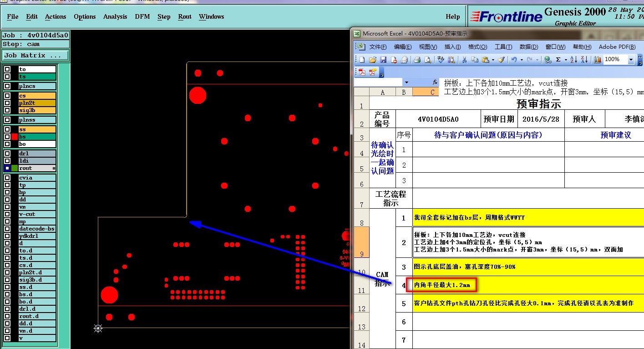Viewport: 644px width, 349px height.
Task: Click the AutoSum sigma icon
Action: click(x=558, y=60)
